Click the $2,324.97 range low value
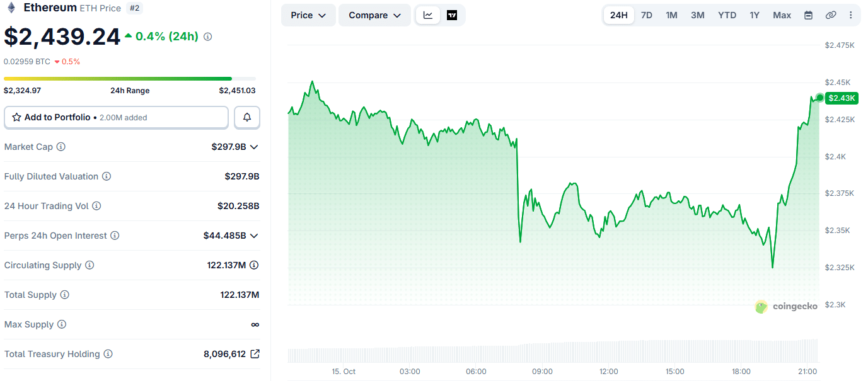 tap(23, 91)
